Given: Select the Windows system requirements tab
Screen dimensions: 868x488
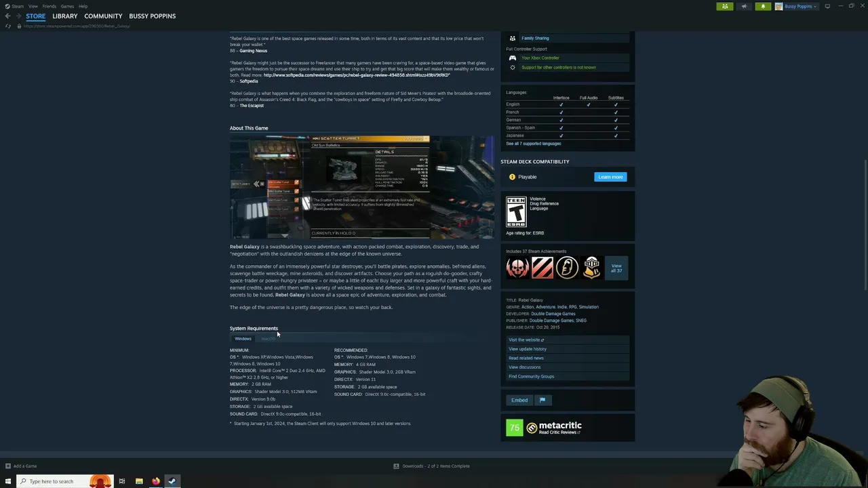Looking at the screenshot, I should pyautogui.click(x=243, y=339).
